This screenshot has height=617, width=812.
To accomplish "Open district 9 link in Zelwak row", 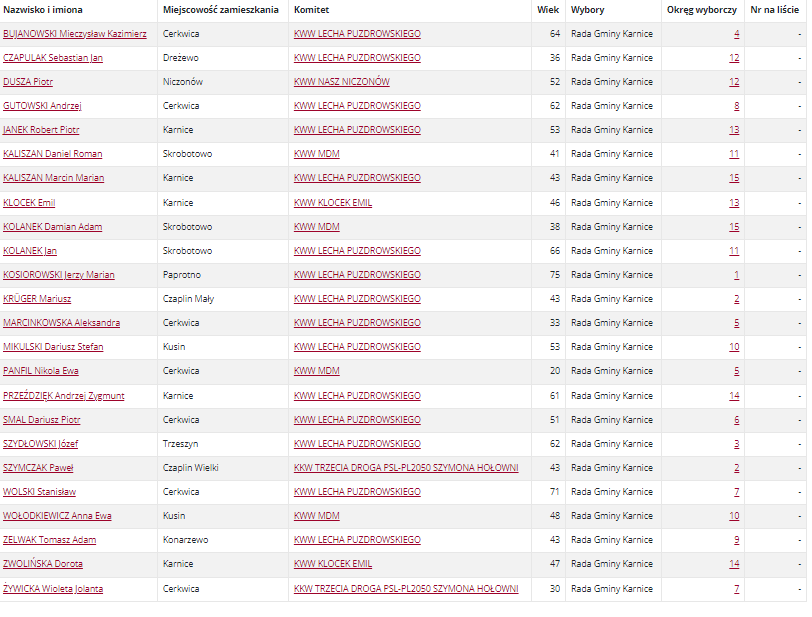I will (x=736, y=540).
